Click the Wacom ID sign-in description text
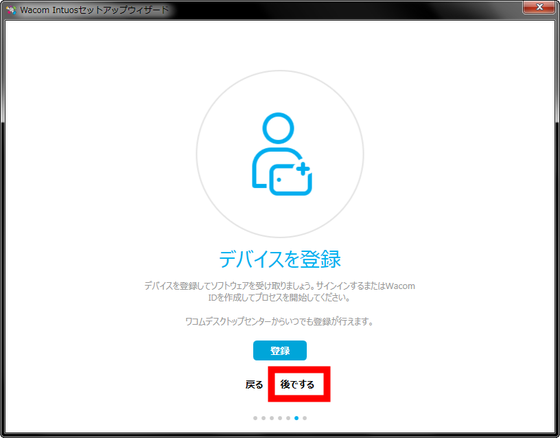Screen dimensions: 560x438 (x=280, y=292)
